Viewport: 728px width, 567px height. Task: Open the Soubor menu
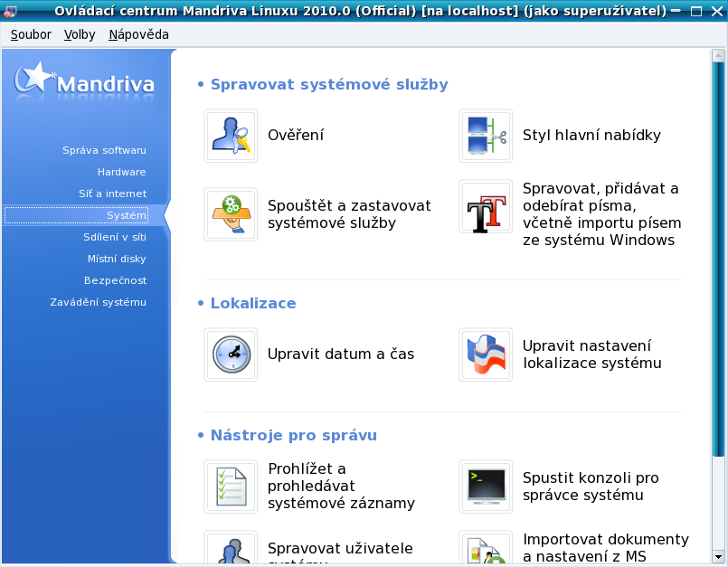31,35
